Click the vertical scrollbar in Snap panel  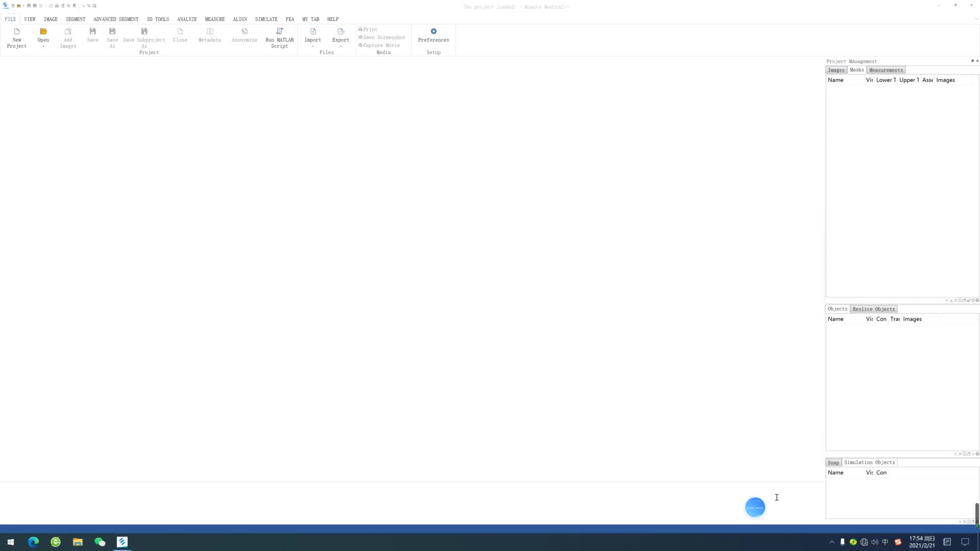pos(977,515)
